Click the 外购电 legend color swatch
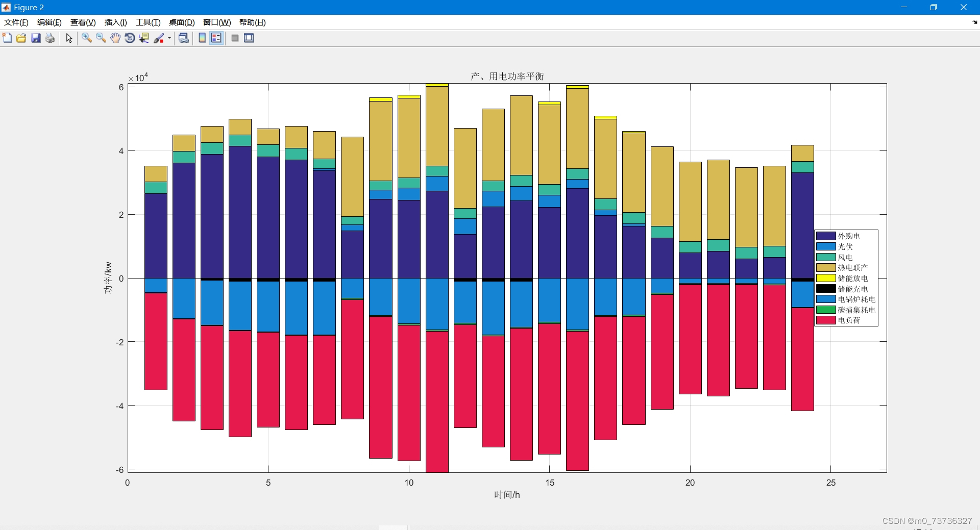Viewport: 980px width, 530px height. [x=826, y=236]
